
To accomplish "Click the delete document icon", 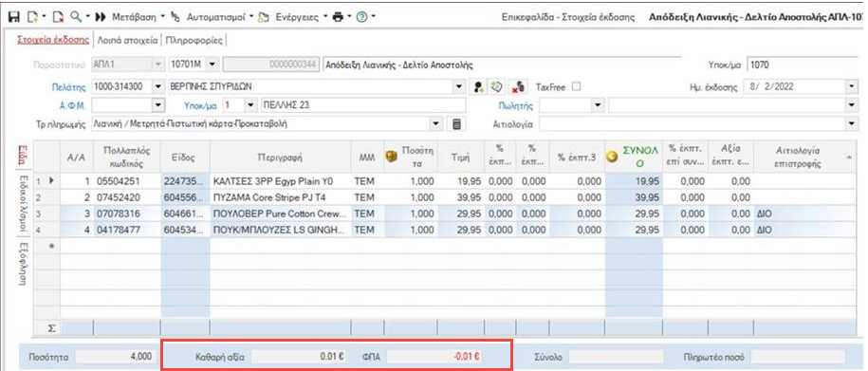I will point(58,17).
